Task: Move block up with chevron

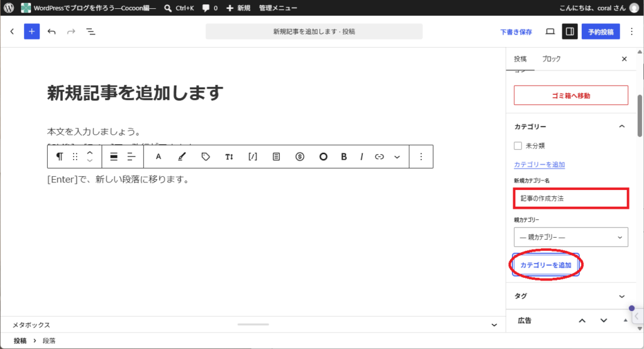Action: click(x=90, y=152)
